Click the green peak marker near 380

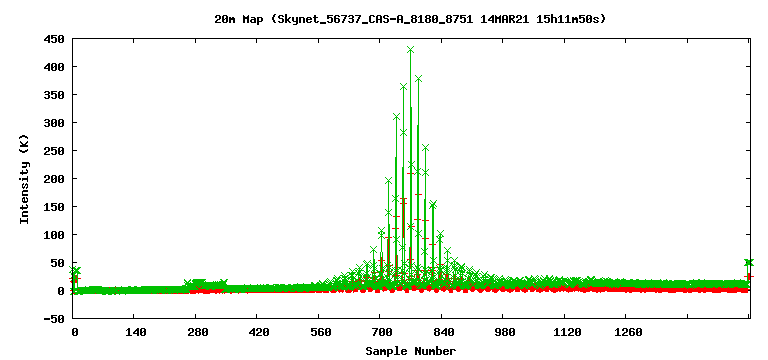tap(418, 78)
